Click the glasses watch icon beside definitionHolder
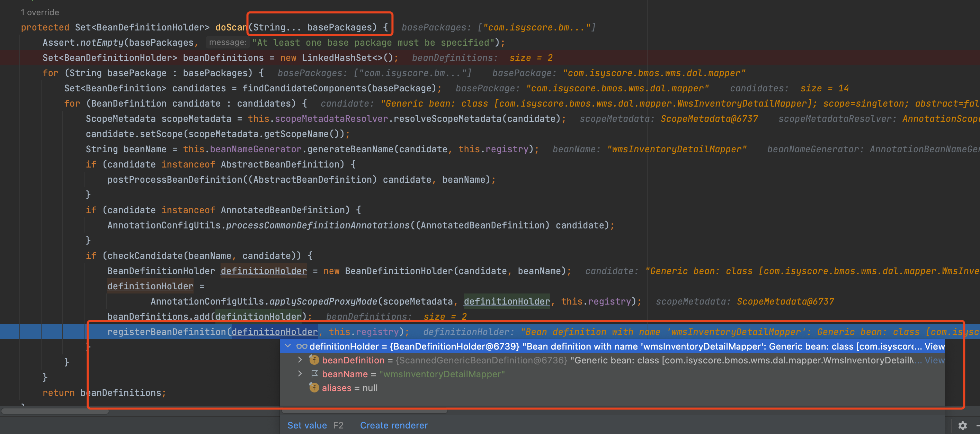 302,346
